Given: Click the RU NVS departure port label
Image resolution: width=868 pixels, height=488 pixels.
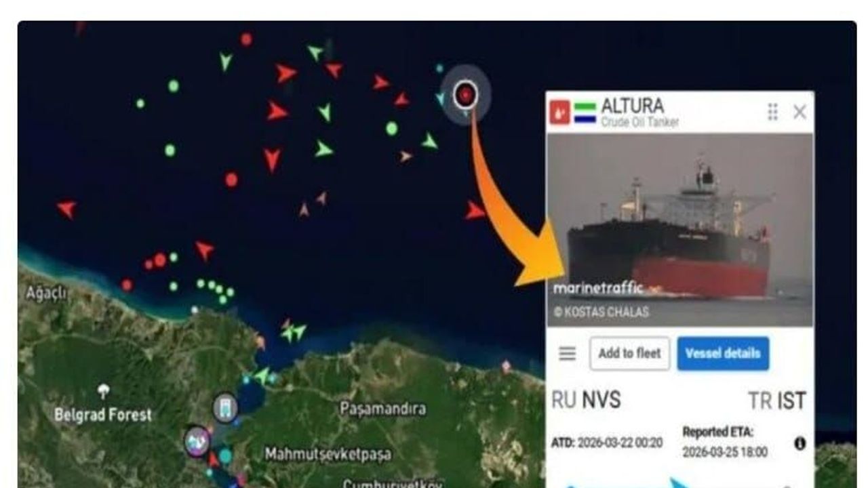Looking at the screenshot, I should (x=586, y=400).
